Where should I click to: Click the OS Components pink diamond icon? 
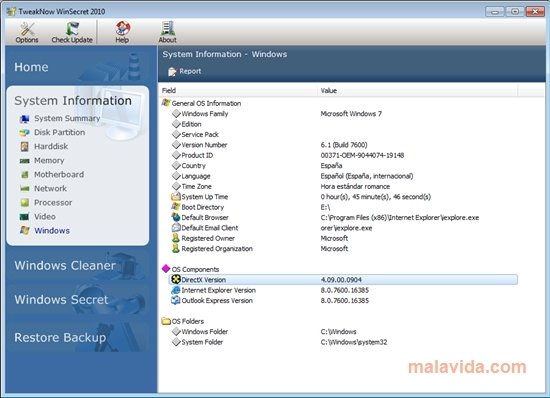click(x=166, y=269)
